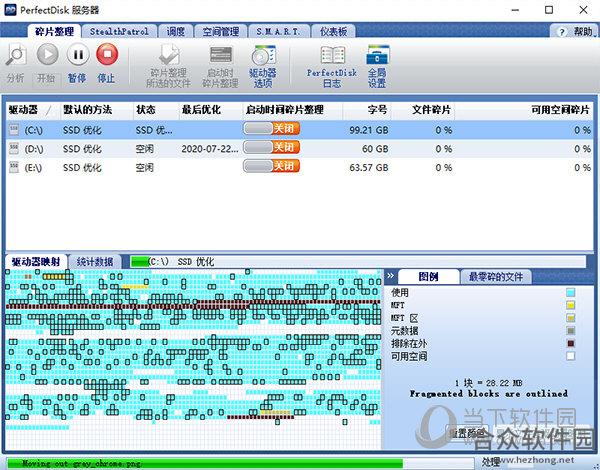
Task: Sort by the 启动时间碎片整理 column header
Action: tap(292, 110)
